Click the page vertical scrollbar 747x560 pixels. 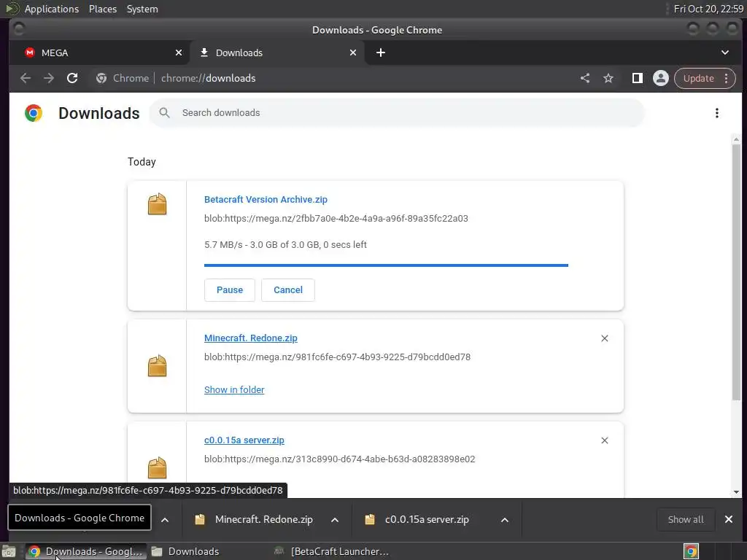(736, 271)
